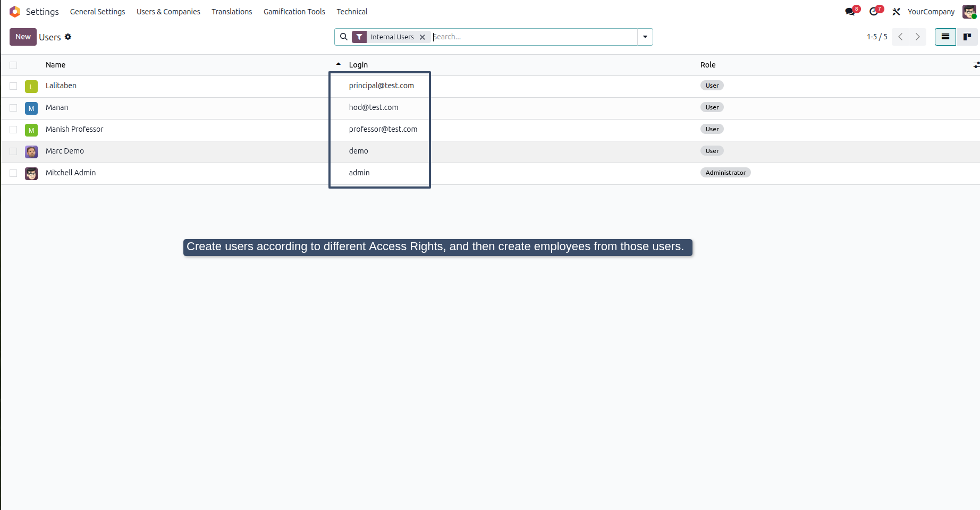Toggle the select-all header checkbox
The height and width of the screenshot is (510, 980).
[13, 65]
